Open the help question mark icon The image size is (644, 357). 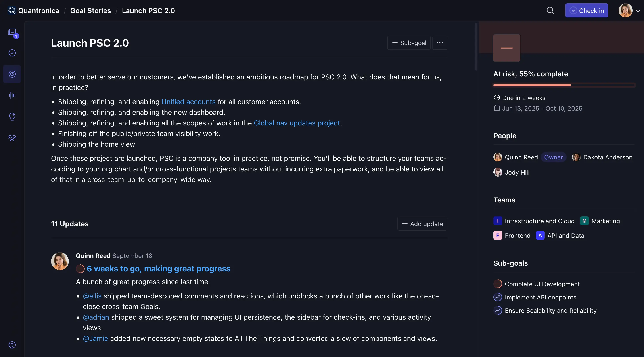[x=12, y=345]
